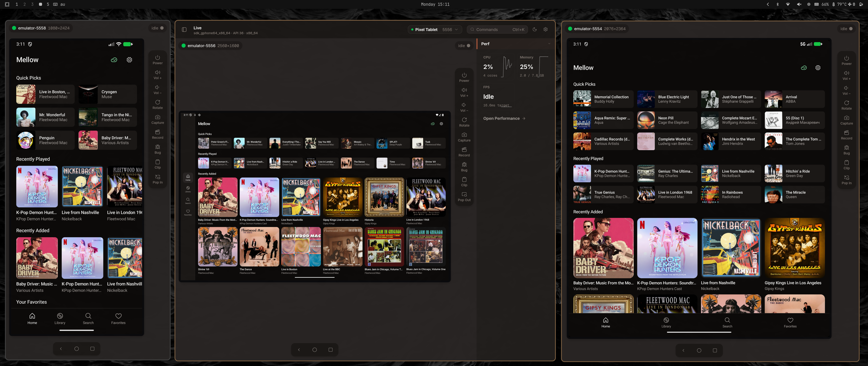868x366 pixels.
Task: Capture a screenshot of emulator-5558
Action: click(x=157, y=119)
